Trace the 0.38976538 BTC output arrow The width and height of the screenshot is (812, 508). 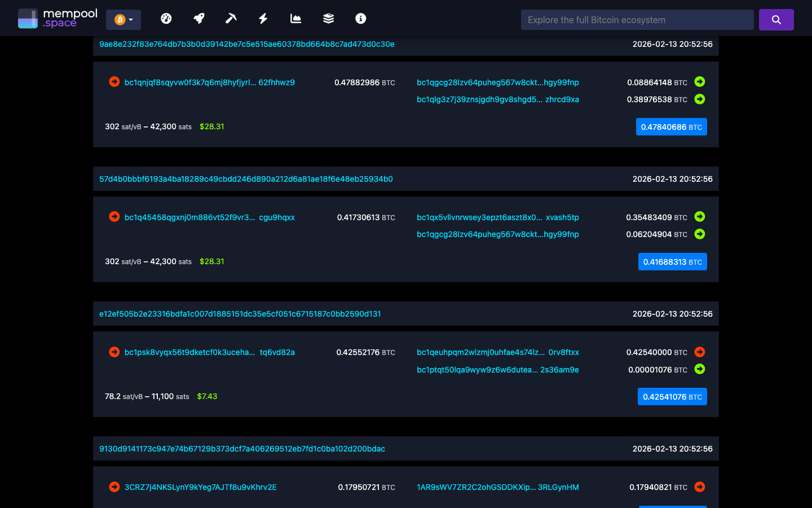click(x=699, y=99)
